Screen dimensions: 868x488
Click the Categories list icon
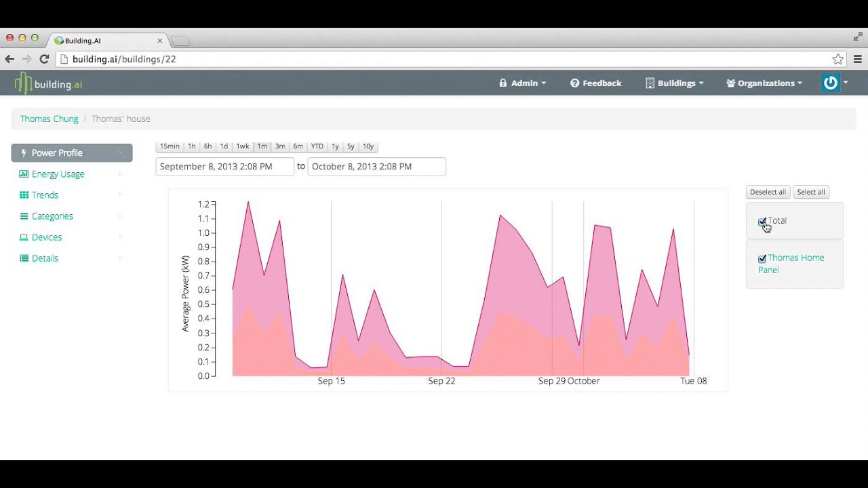click(x=24, y=216)
